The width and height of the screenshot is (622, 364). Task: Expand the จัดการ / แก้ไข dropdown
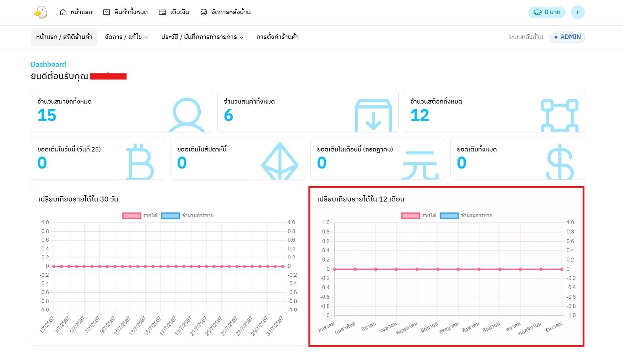pos(126,37)
